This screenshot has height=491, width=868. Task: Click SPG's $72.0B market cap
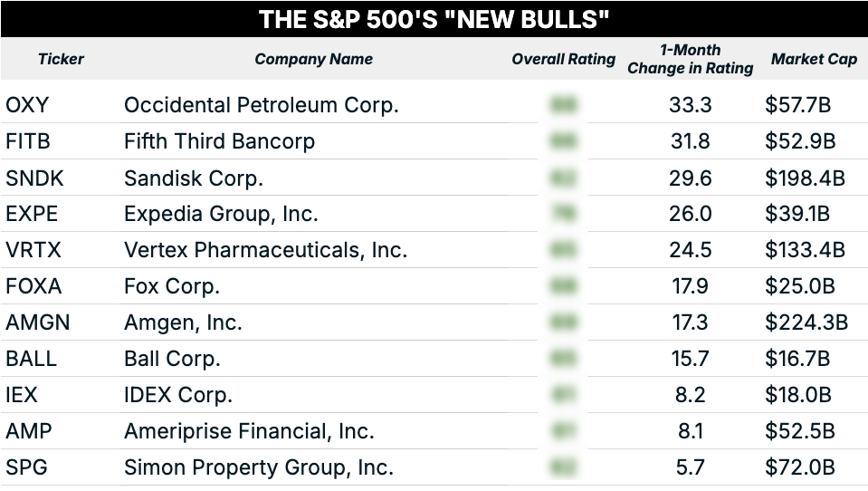click(799, 467)
